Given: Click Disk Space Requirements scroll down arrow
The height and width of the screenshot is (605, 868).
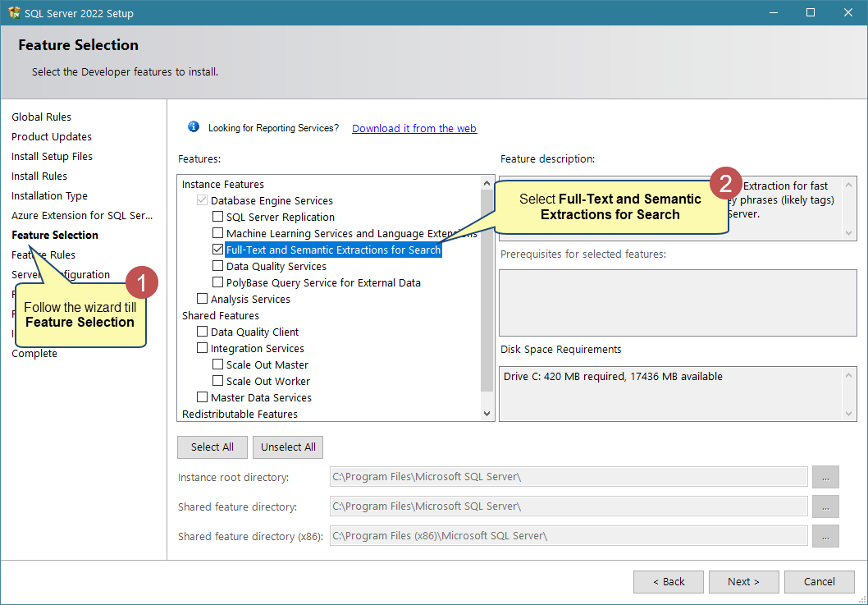Looking at the screenshot, I should click(x=848, y=413).
